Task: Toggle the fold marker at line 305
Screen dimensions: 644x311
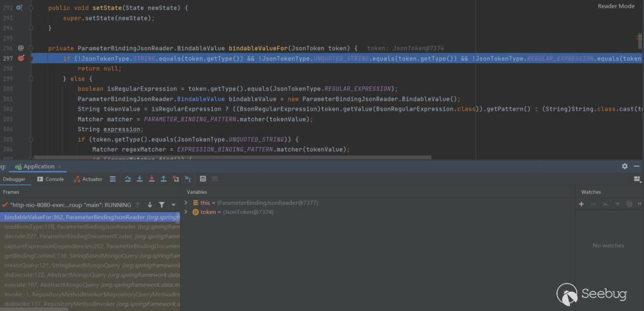Action: (x=31, y=139)
